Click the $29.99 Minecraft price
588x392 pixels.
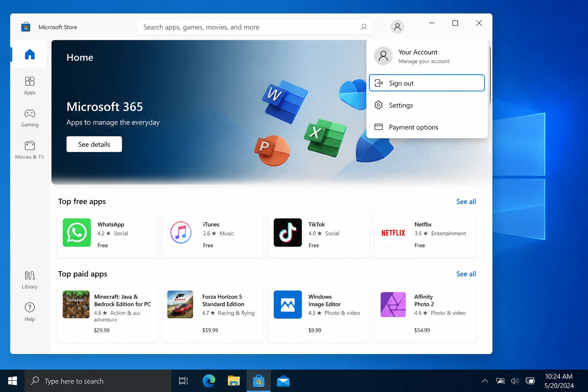[101, 330]
